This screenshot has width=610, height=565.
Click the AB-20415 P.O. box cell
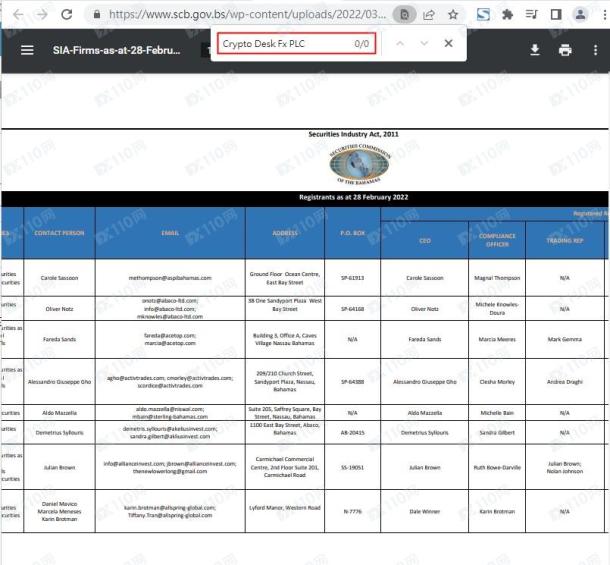point(352,433)
